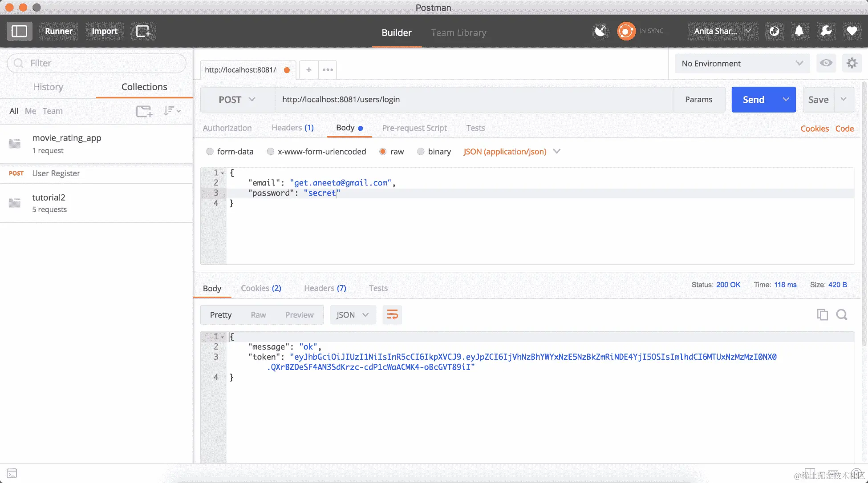The image size is (868, 483).
Task: Click environment quick look eye icon
Action: 826,63
